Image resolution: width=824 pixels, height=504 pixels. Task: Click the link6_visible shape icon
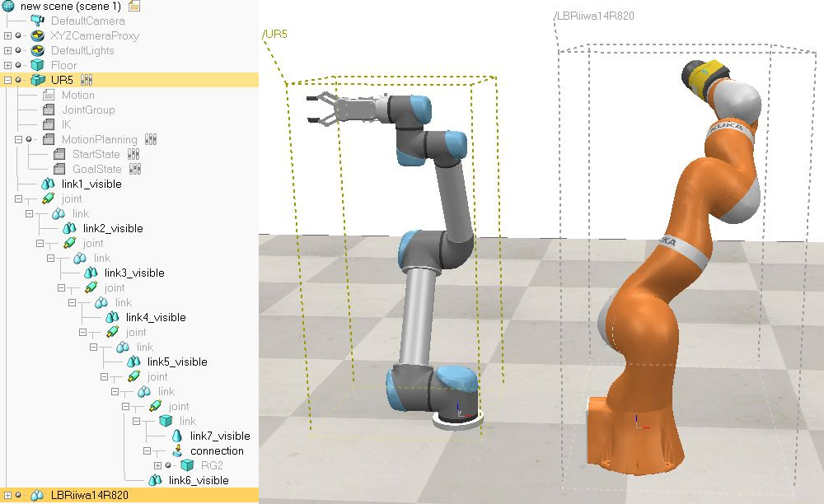coord(155,480)
